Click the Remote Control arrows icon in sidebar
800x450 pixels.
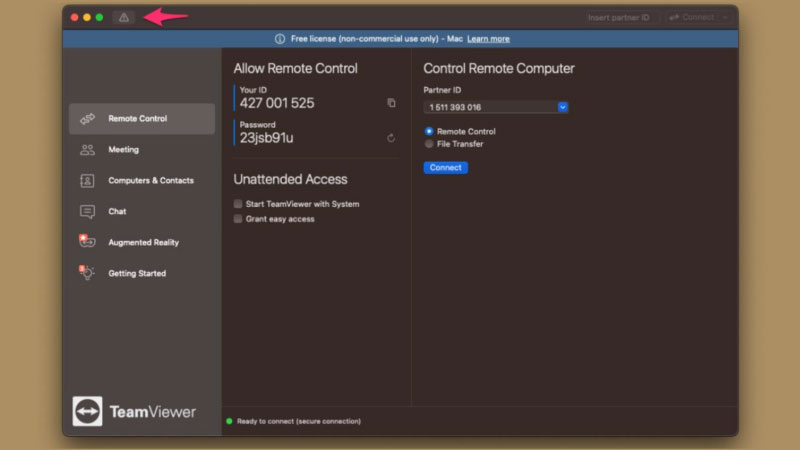pyautogui.click(x=88, y=119)
